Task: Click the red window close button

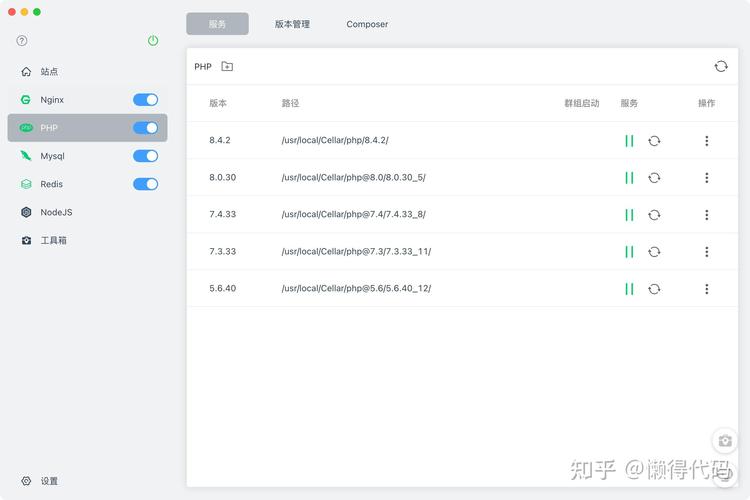Action: (12, 12)
